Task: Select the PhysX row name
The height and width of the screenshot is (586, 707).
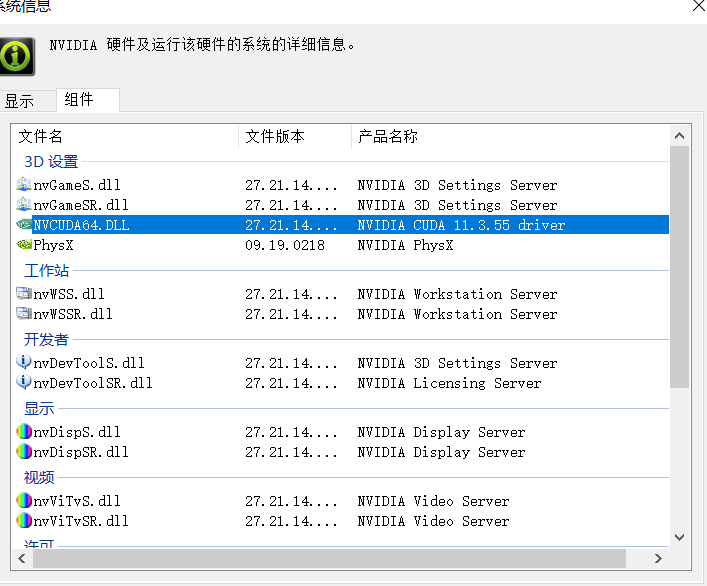Action: coord(53,245)
